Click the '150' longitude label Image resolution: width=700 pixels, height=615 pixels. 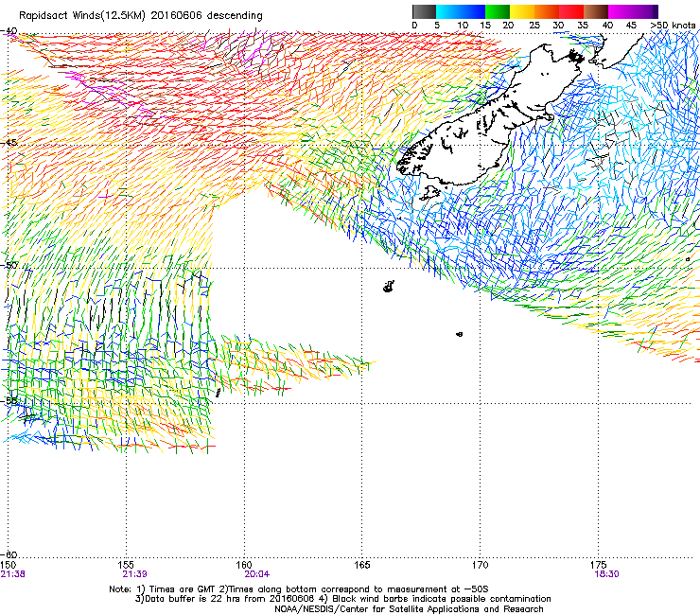click(x=8, y=565)
